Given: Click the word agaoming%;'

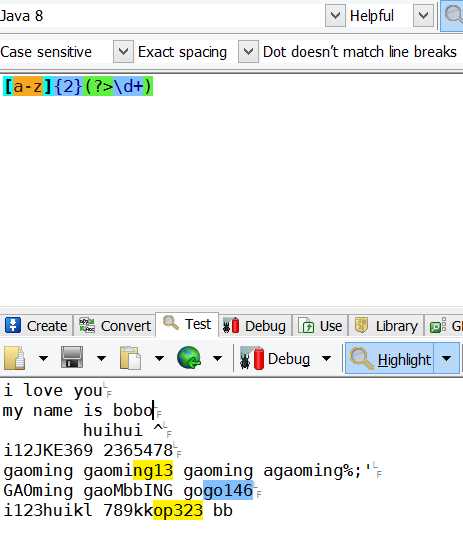Looking at the screenshot, I should (x=318, y=470).
